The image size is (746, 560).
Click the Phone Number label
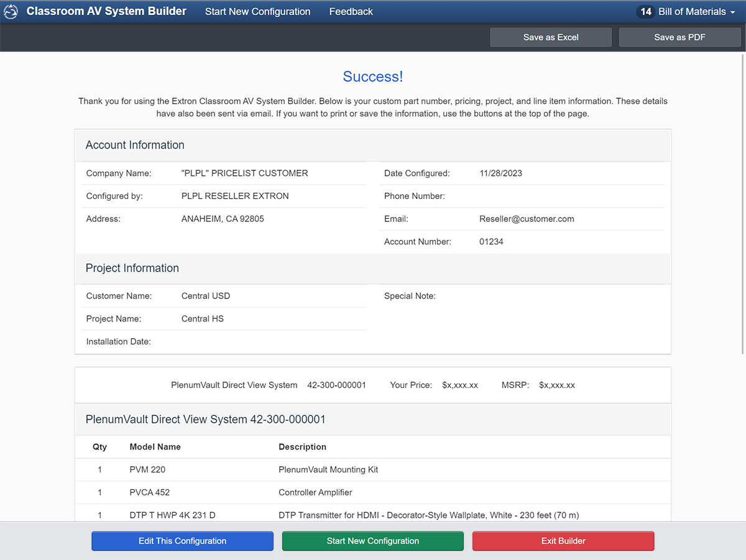coord(415,196)
